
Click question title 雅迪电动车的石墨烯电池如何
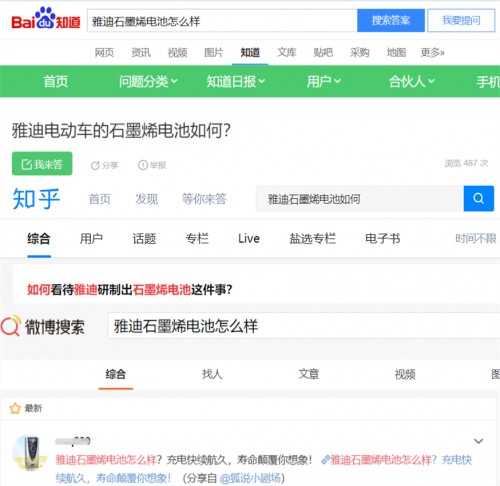click(121, 130)
